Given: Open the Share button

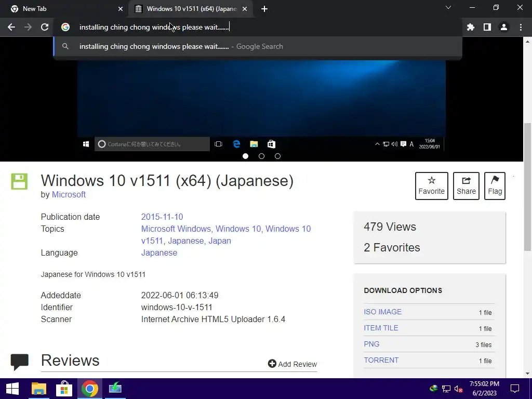Looking at the screenshot, I should click(x=466, y=186).
